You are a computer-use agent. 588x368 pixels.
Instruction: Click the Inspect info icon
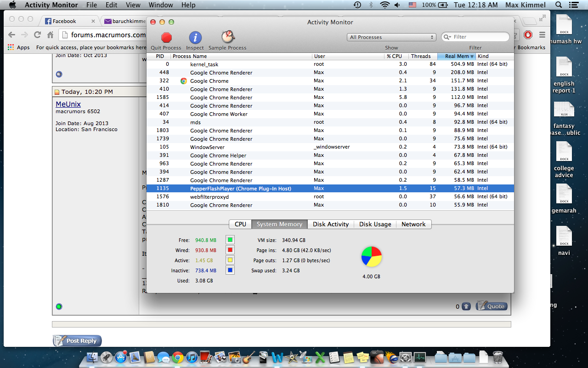(195, 37)
